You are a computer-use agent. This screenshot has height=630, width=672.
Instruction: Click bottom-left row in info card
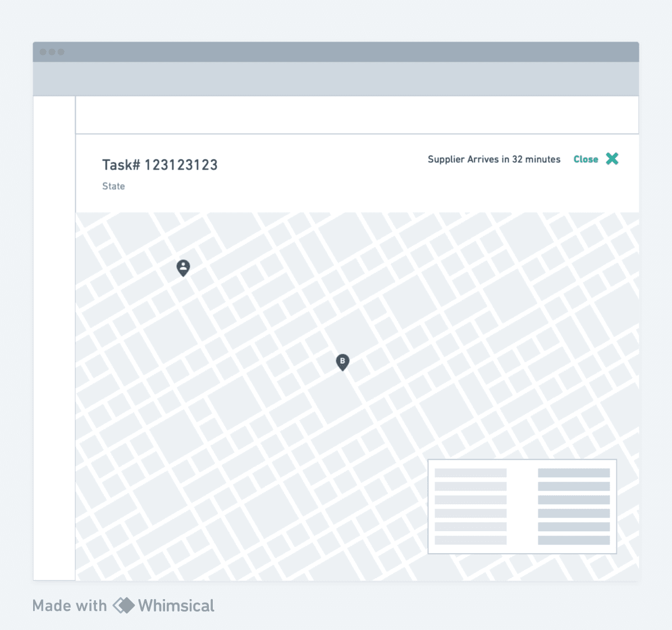[x=470, y=540]
